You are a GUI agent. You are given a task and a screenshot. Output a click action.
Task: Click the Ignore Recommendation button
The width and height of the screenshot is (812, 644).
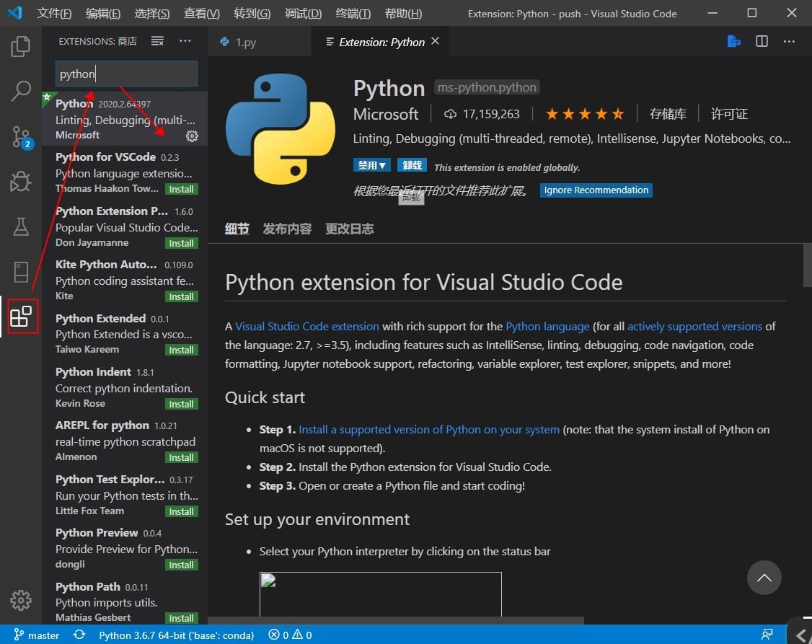click(x=596, y=190)
